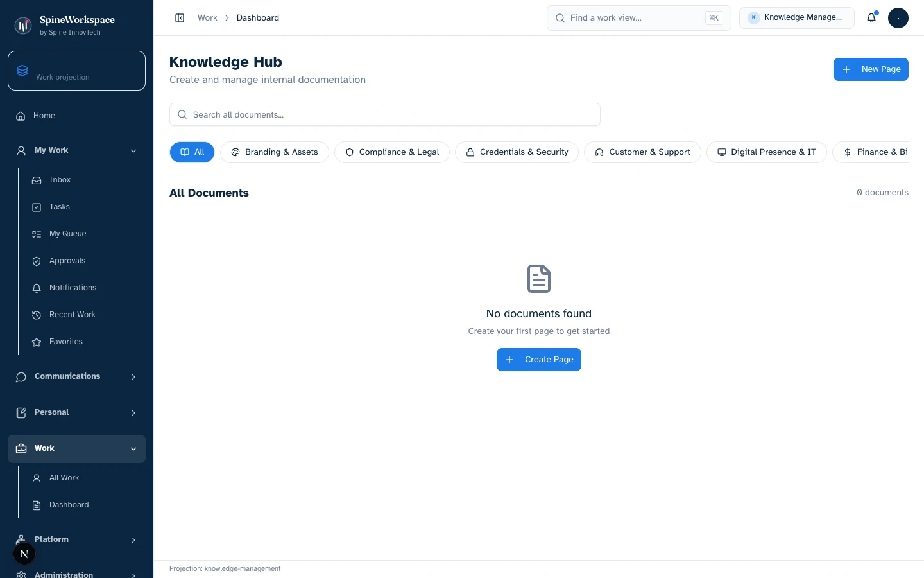
Task: Click the Inbox tray icon
Action: coord(37,180)
